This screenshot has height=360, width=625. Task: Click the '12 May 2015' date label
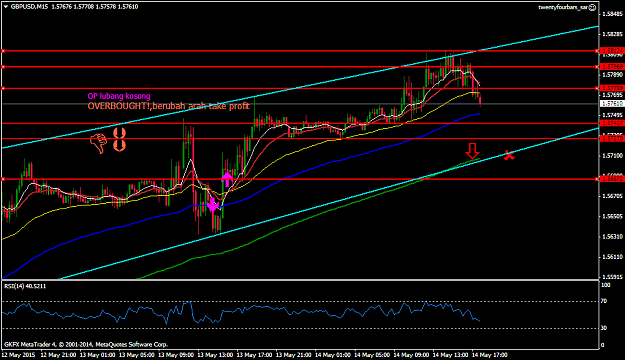tap(18, 354)
